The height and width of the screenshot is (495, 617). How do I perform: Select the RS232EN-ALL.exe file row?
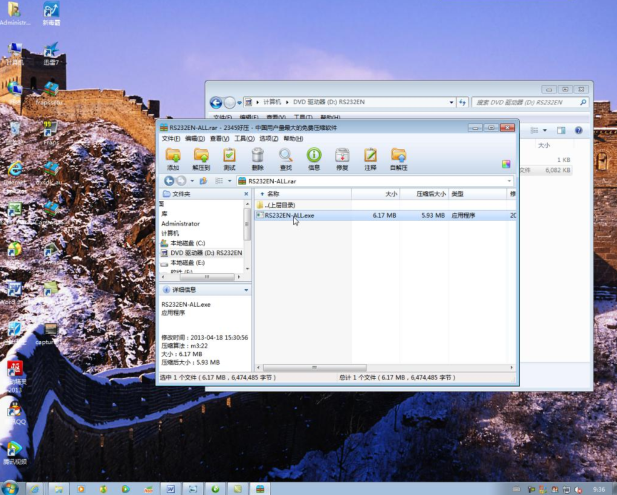(x=386, y=216)
